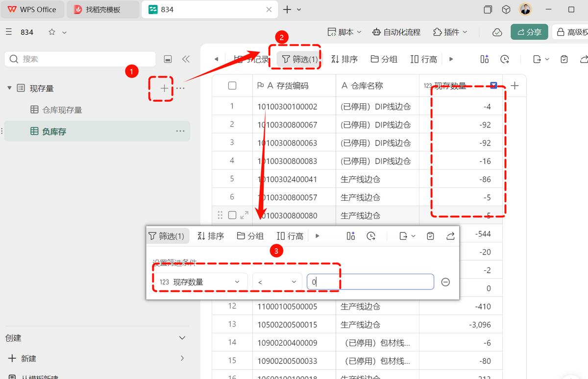Collapse the 现存量 tree group
588x379 pixels.
tap(9, 88)
